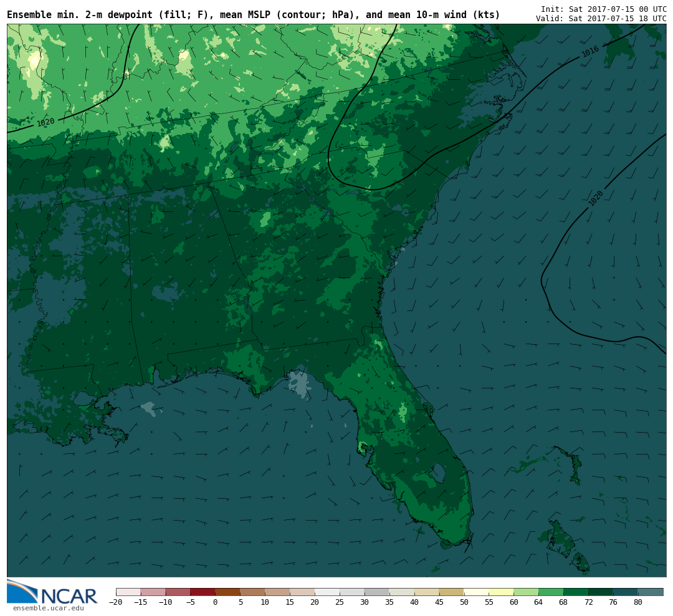
Task: Click the 1016 isobar contour label
Action: pos(590,52)
